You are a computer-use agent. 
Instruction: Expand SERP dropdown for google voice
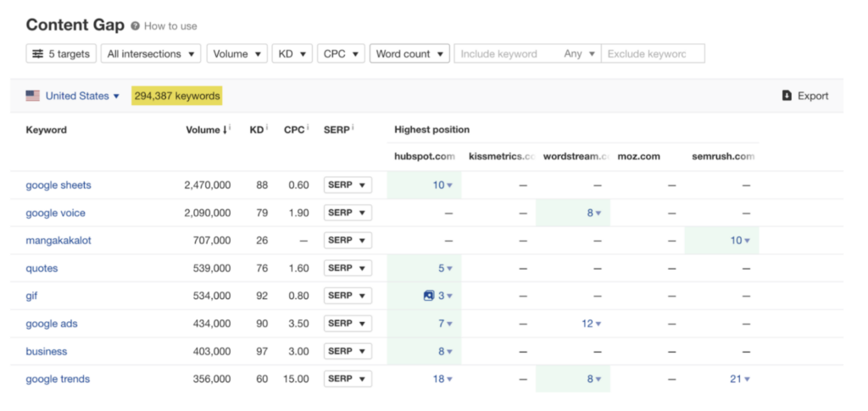click(x=348, y=213)
